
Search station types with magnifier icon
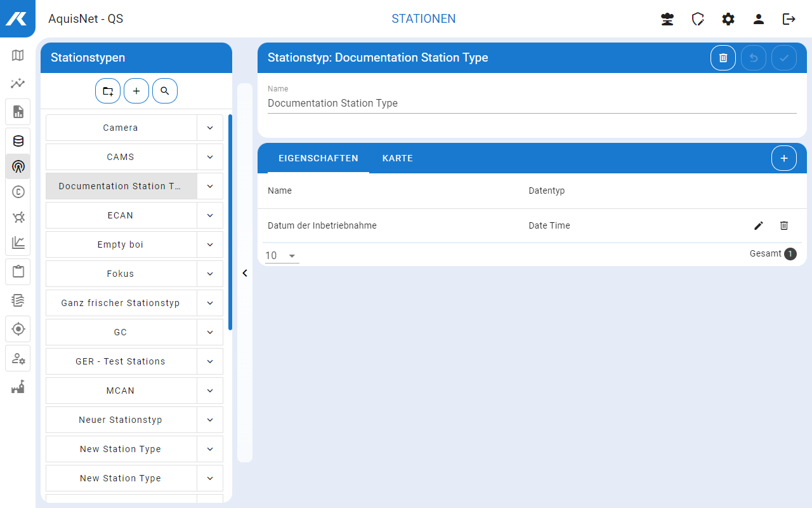(165, 91)
